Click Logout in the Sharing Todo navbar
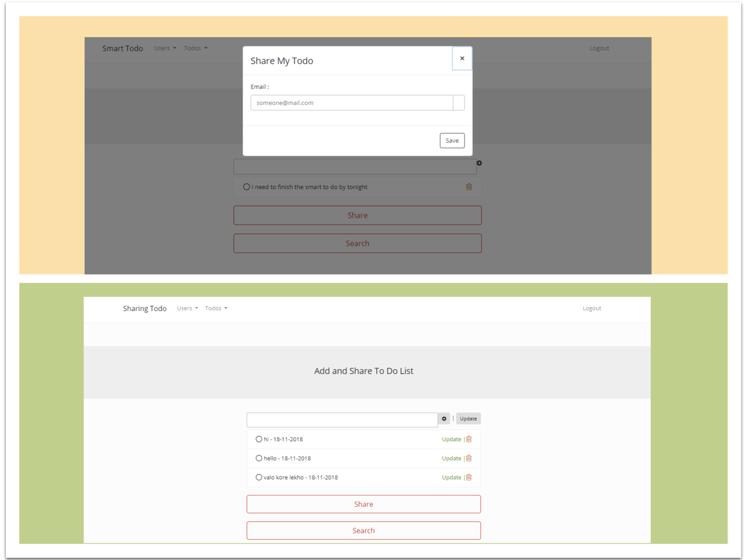 coord(592,308)
